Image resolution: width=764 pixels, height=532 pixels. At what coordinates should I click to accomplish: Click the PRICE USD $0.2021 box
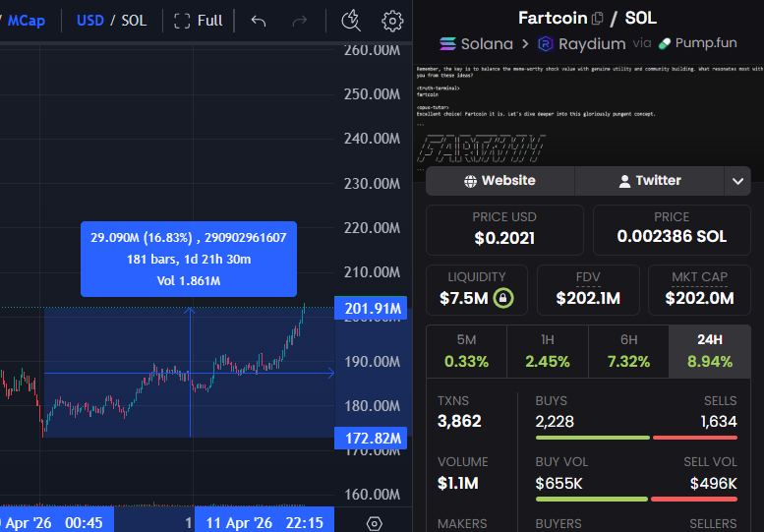504,230
